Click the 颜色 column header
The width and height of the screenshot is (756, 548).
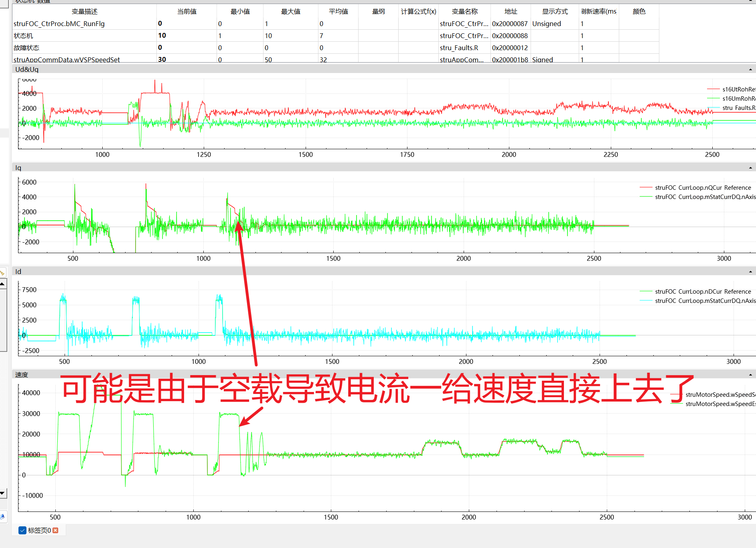pos(639,12)
